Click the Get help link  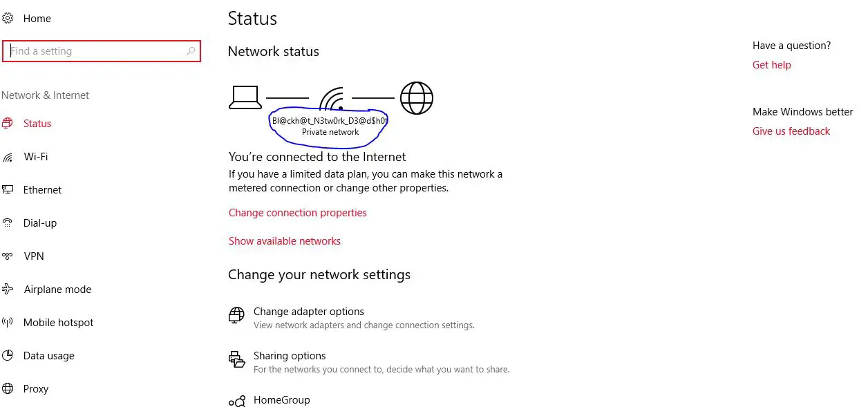point(772,65)
